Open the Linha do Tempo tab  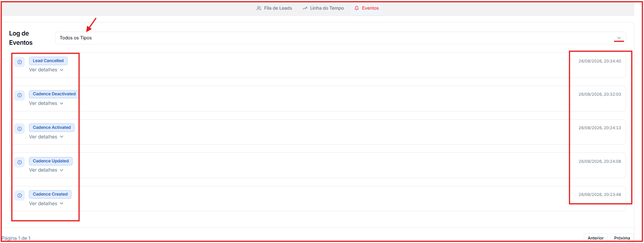coord(323,8)
